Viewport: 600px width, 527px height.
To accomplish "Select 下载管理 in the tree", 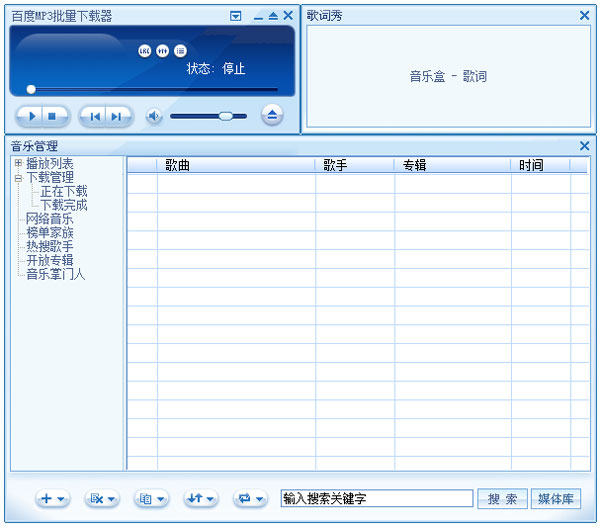I will click(50, 178).
